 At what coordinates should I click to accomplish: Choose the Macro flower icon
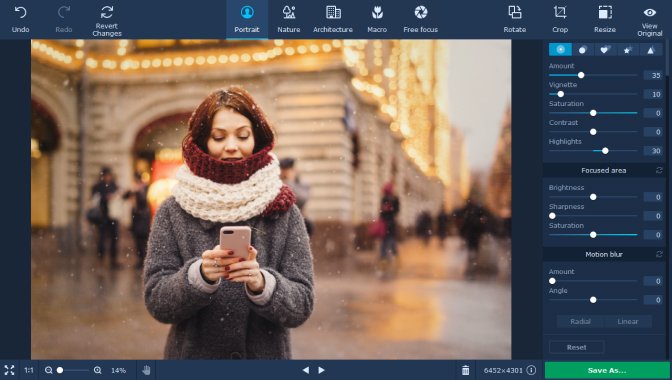377,12
